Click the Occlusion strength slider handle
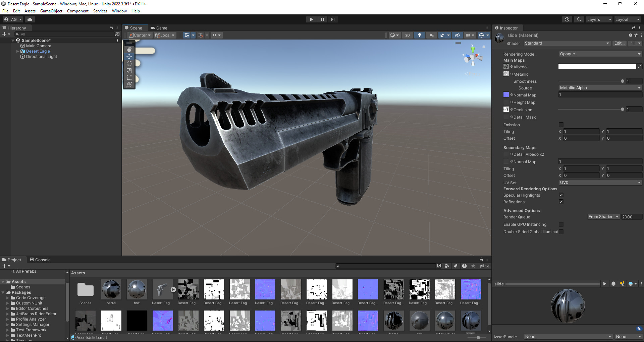 click(623, 109)
